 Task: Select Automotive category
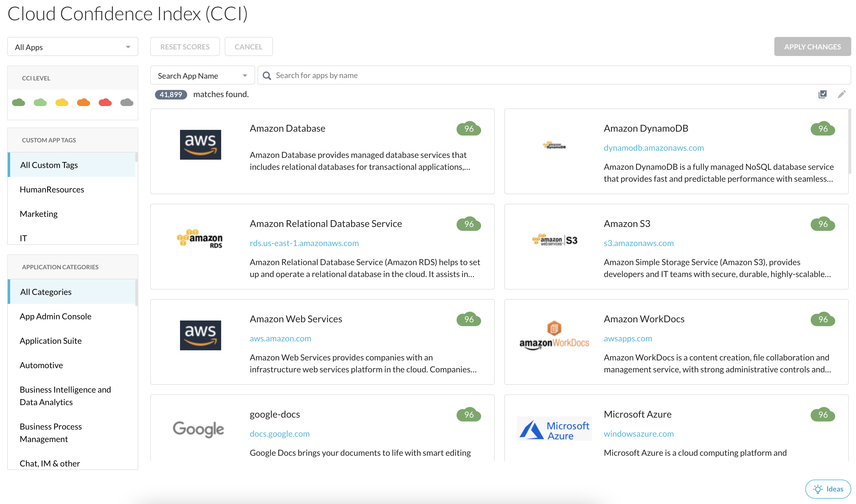pyautogui.click(x=72, y=365)
